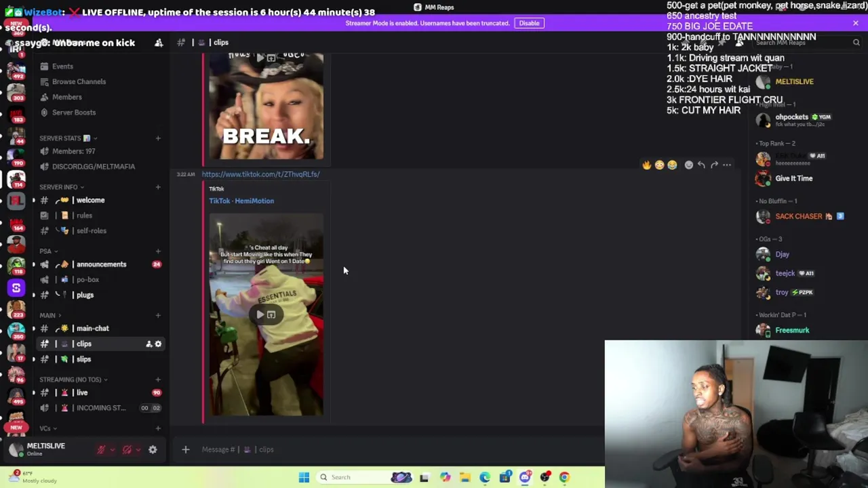Open Google Chrome from taskbar
Viewport: 868px width, 488px height.
[x=564, y=477]
